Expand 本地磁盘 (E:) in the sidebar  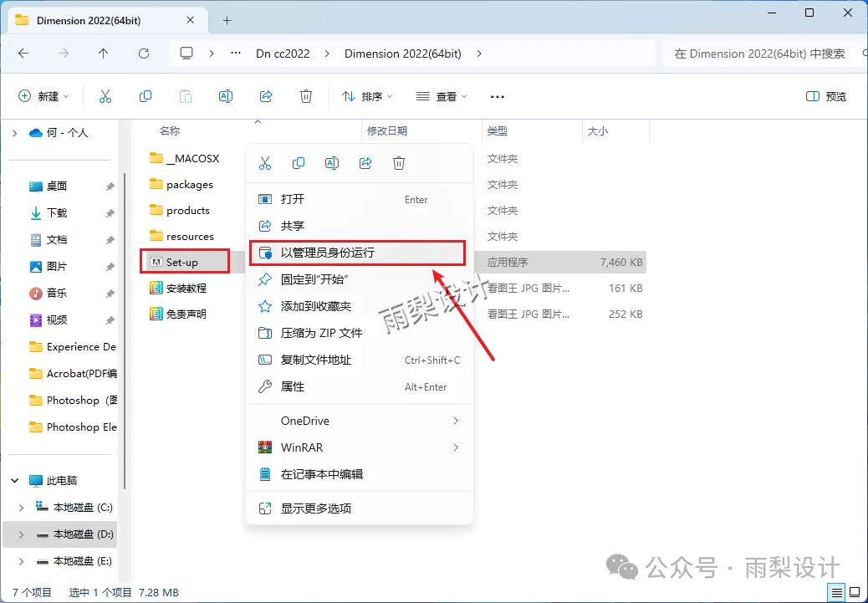22,561
